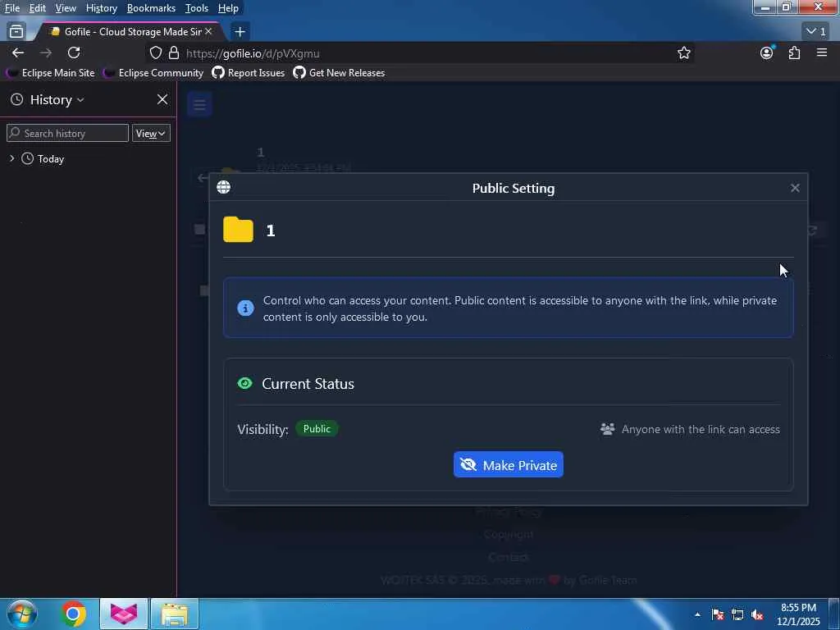Open the View menu in menu bar
Screen dimensions: 840x630
click(66, 8)
